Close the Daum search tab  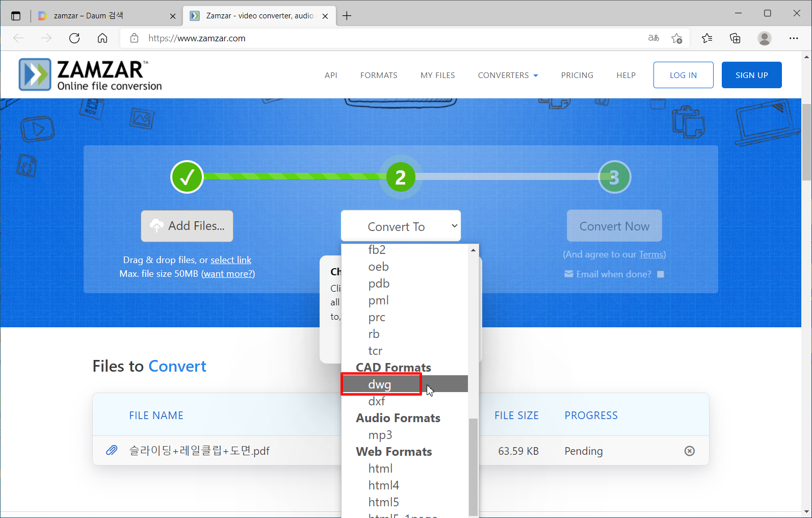pos(173,16)
